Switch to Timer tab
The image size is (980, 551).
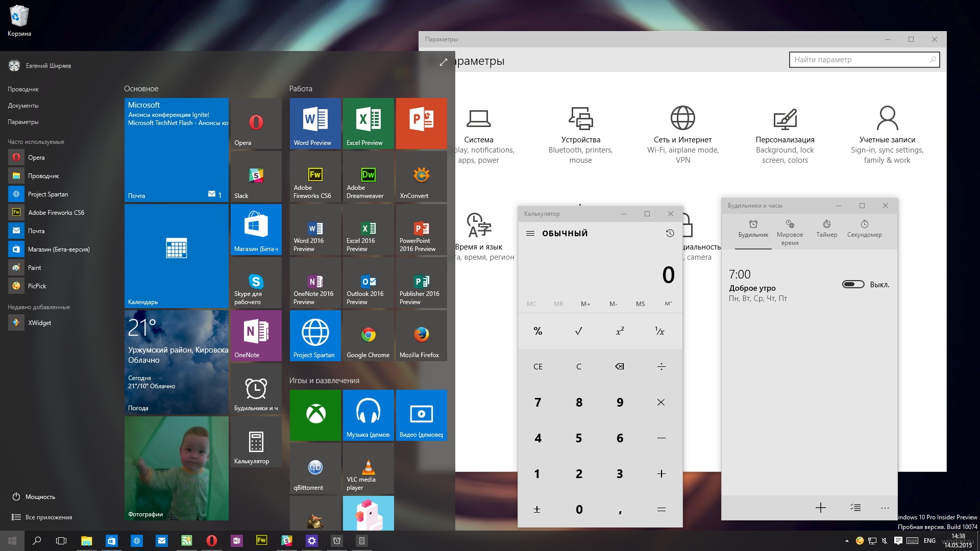(826, 229)
